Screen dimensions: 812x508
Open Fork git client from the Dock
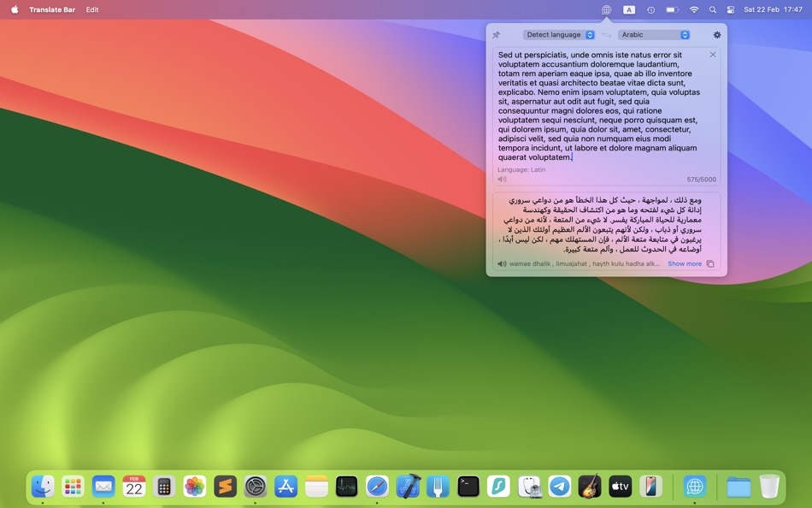(438, 487)
